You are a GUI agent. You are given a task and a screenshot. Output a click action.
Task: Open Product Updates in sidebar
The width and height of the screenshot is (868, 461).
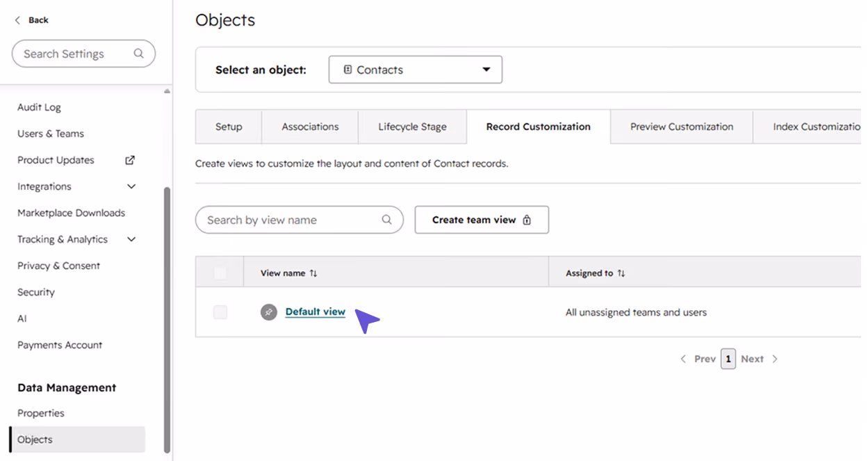point(56,160)
